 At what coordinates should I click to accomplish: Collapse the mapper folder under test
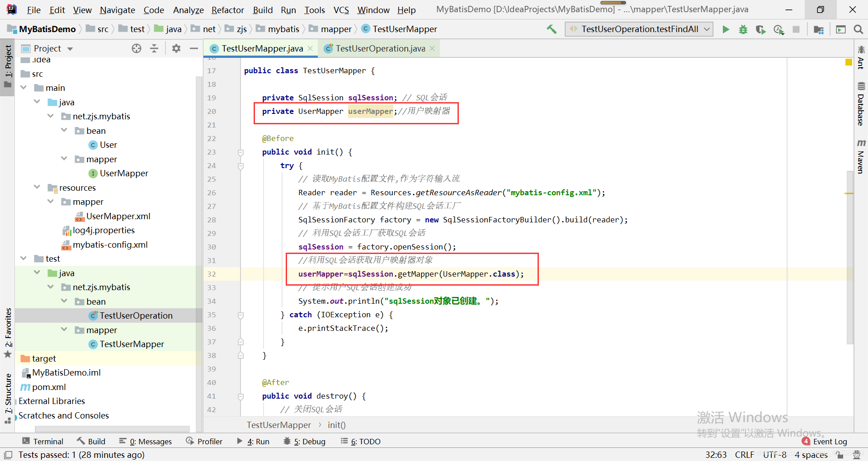coord(64,329)
